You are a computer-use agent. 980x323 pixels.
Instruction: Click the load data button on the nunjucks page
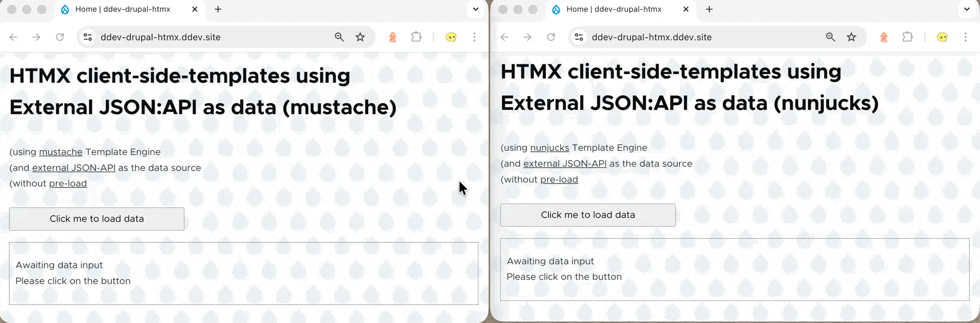[588, 215]
